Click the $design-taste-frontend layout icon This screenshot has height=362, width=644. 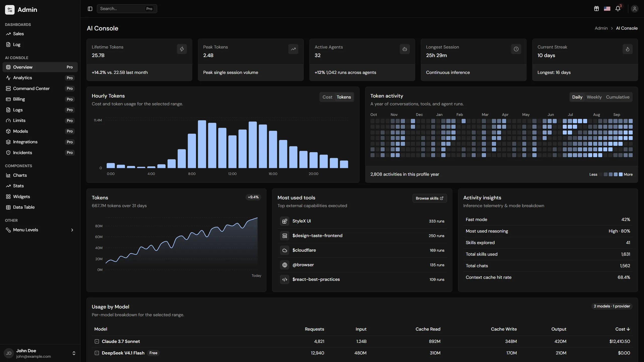pos(285,236)
